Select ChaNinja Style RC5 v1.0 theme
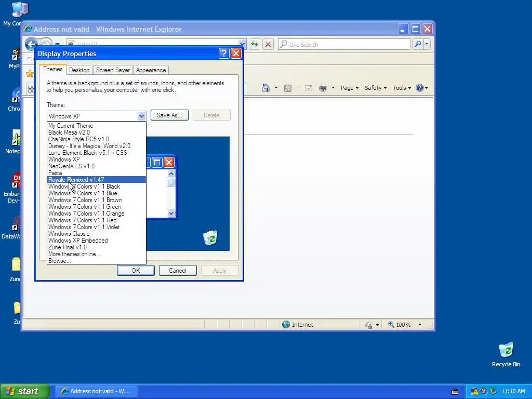The height and width of the screenshot is (399, 532). click(x=96, y=139)
